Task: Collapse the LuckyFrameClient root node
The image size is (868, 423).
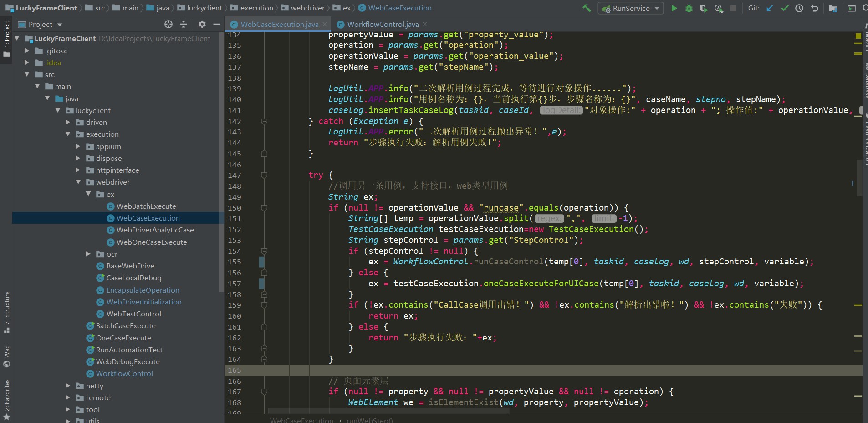Action: (17, 38)
